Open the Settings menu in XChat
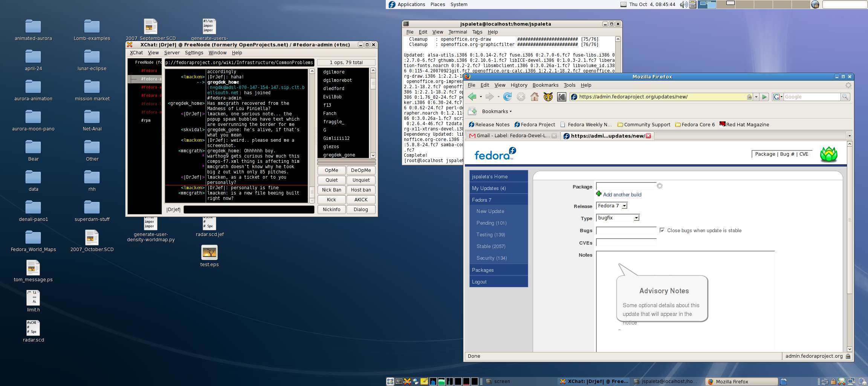 [194, 53]
